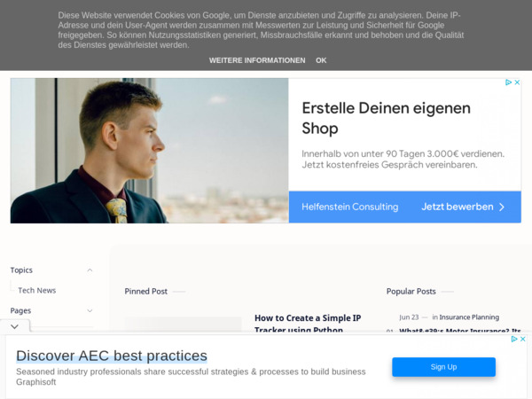Open the Pages sidebar heading
The width and height of the screenshot is (532, 399).
click(20, 310)
